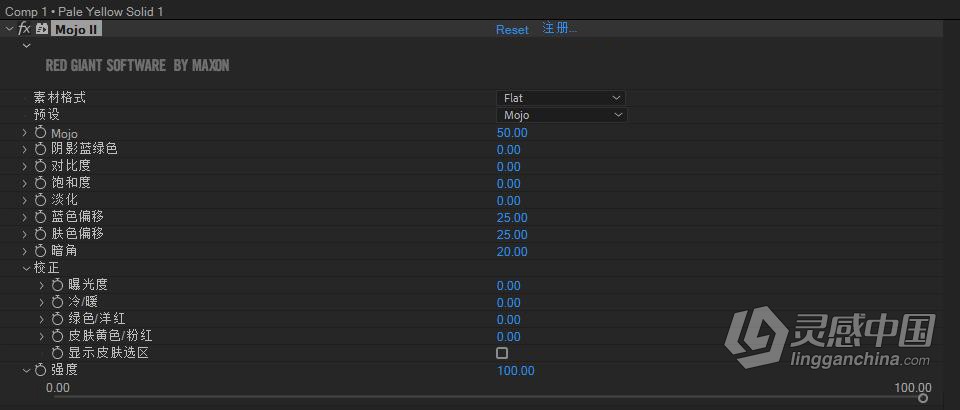Collapse the 校正 group
Viewport: 960px width, 410px height.
[26, 268]
